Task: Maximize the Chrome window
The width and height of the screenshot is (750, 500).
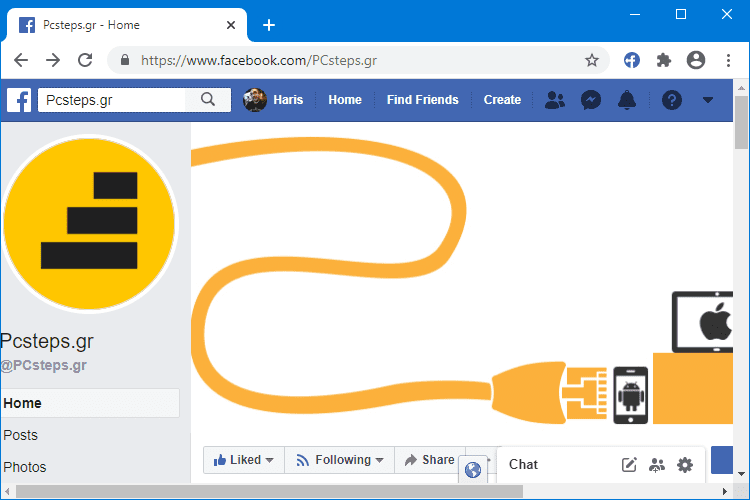Action: (681, 14)
